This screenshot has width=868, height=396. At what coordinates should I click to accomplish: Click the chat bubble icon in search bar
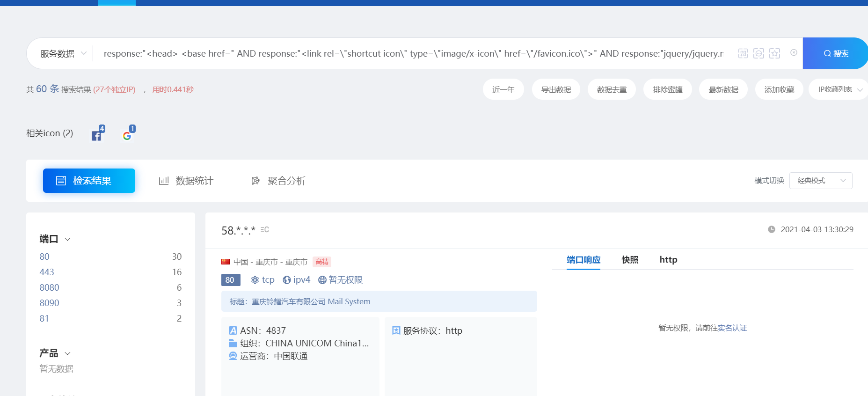click(x=759, y=53)
